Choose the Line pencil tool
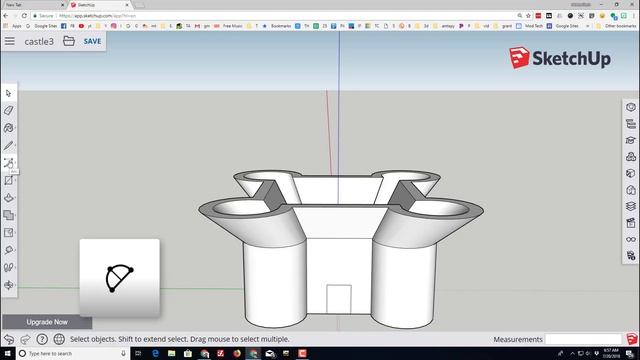640x360 pixels. [x=9, y=145]
